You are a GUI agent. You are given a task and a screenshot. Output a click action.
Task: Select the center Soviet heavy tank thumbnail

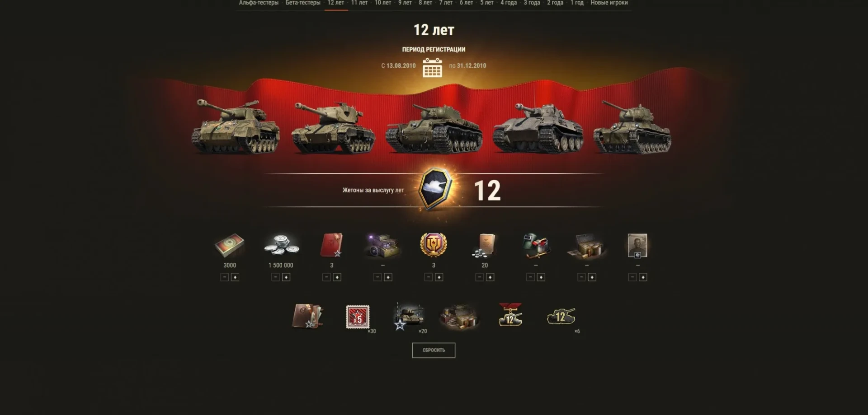pos(434,129)
